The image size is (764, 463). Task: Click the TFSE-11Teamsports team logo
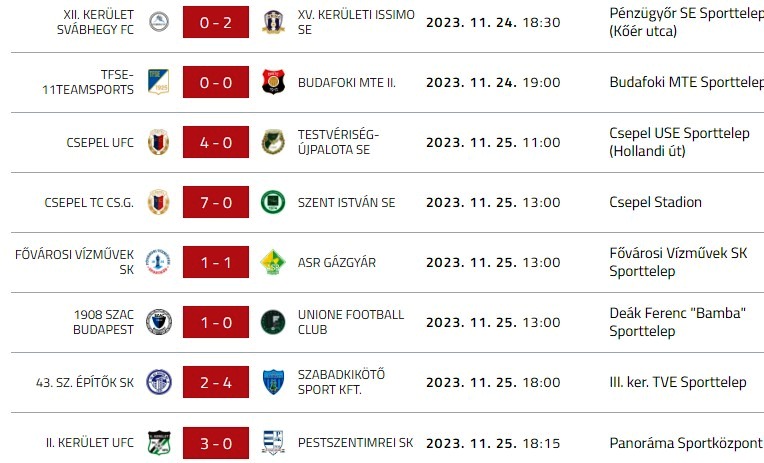(159, 82)
